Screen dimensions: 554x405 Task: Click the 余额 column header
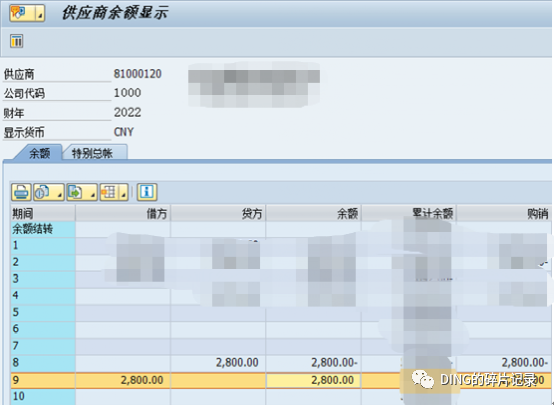coord(314,213)
